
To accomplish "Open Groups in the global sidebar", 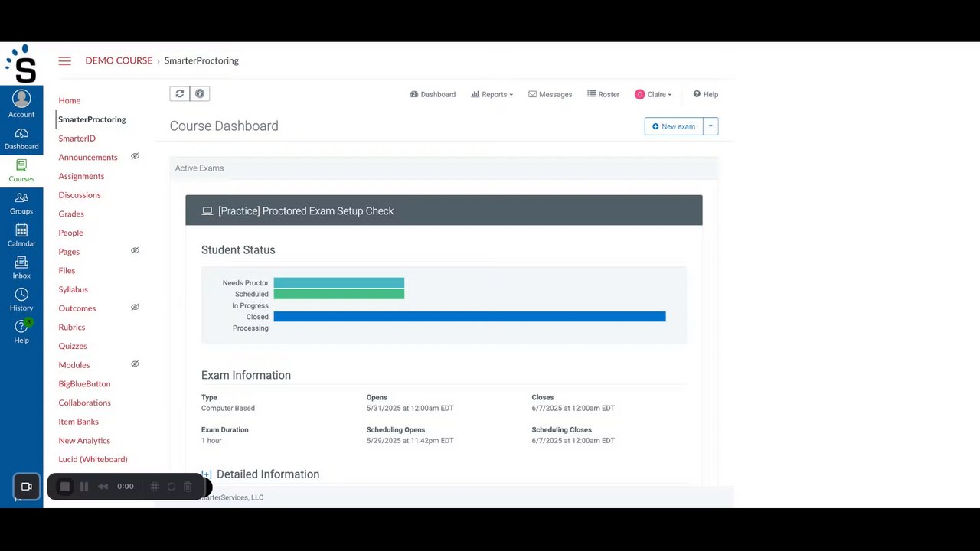I will click(x=21, y=203).
